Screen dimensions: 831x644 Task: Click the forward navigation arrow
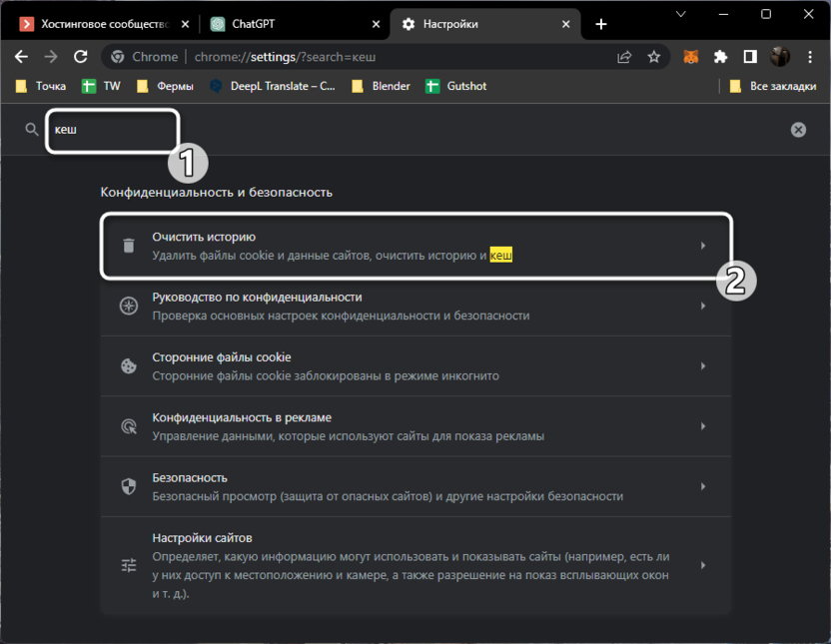51,57
